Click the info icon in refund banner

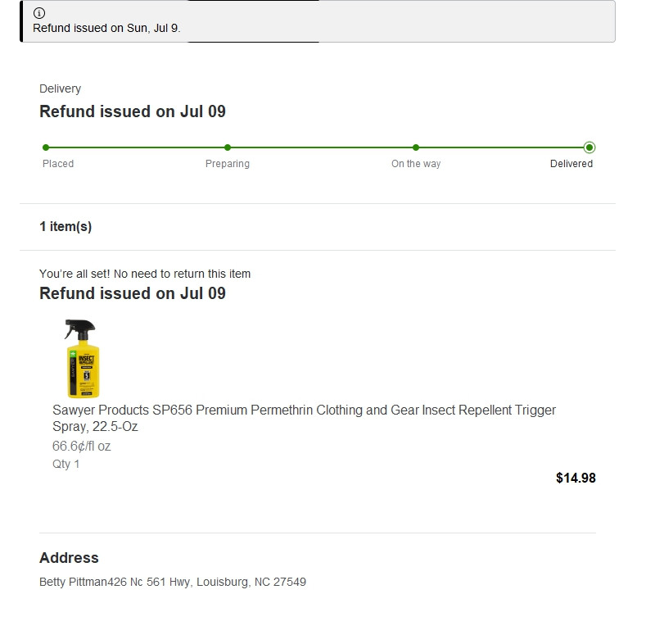(39, 13)
